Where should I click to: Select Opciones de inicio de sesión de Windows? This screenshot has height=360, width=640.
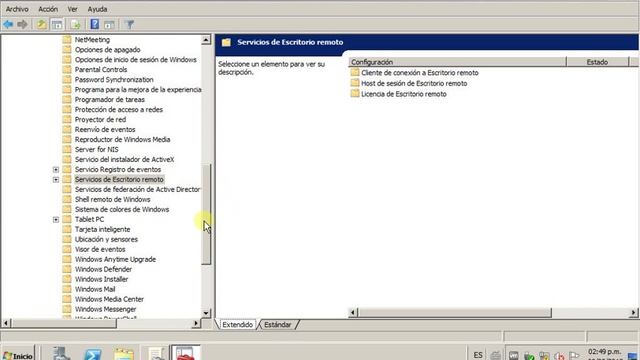pos(136,60)
